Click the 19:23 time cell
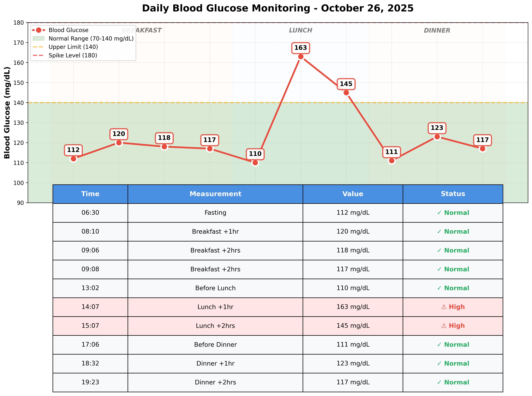 click(x=90, y=382)
